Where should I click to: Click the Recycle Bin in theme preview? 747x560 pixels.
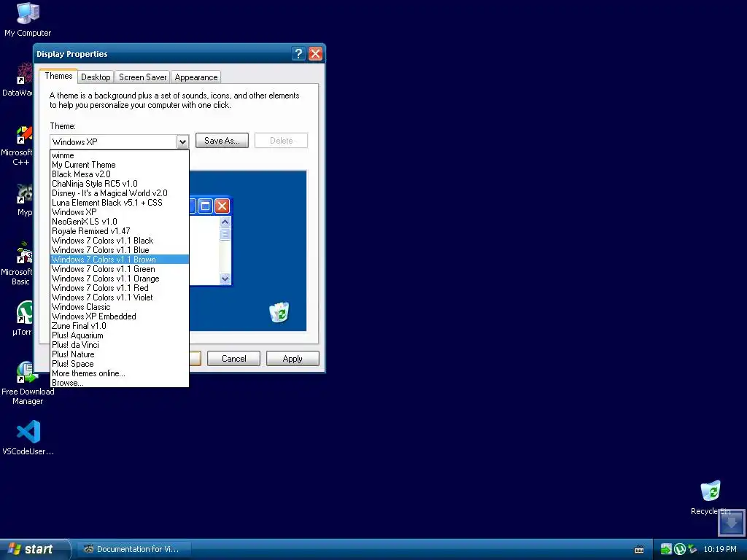[279, 312]
